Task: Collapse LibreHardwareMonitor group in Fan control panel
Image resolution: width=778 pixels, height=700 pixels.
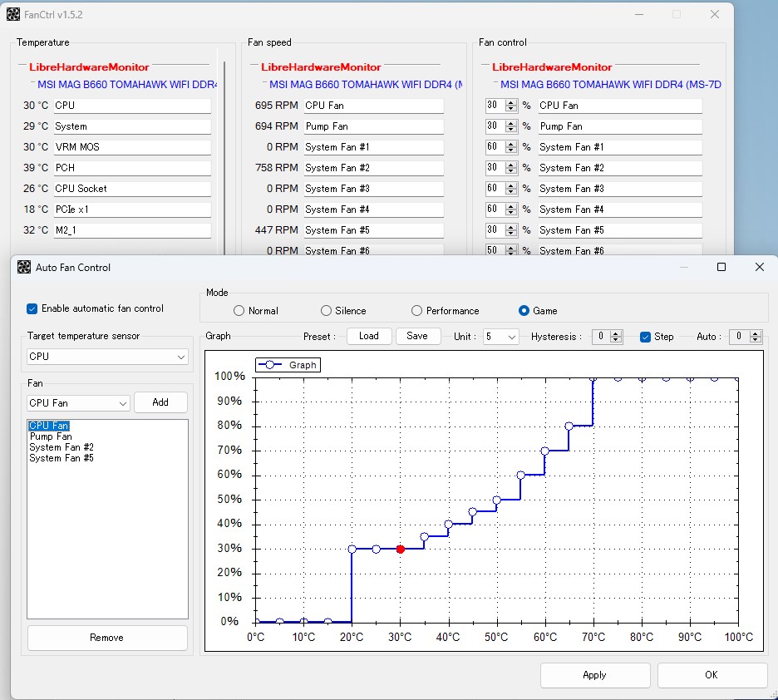Action: [485, 65]
